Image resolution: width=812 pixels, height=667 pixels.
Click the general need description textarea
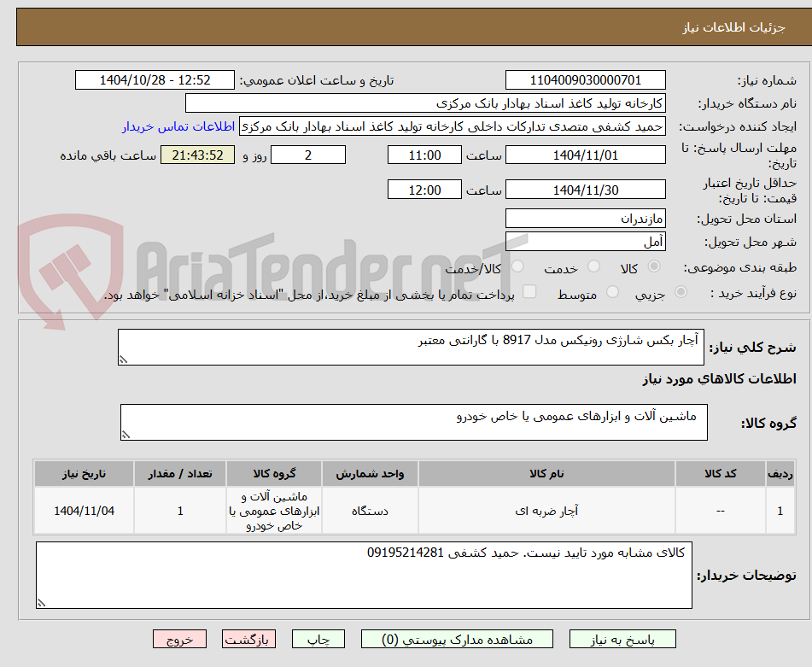pyautogui.click(x=411, y=347)
